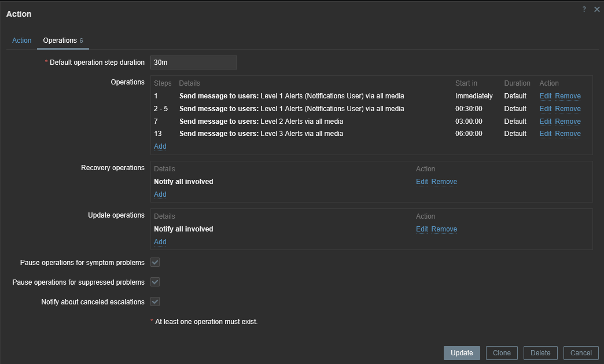604x364 pixels.
Task: Remove the Level 3 Alerts operation
Action: click(568, 134)
